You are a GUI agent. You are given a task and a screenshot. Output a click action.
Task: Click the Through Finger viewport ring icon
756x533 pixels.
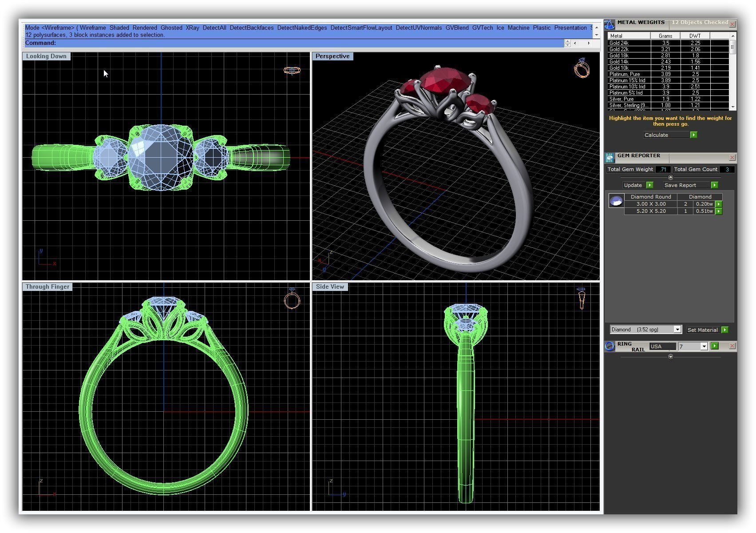point(292,298)
